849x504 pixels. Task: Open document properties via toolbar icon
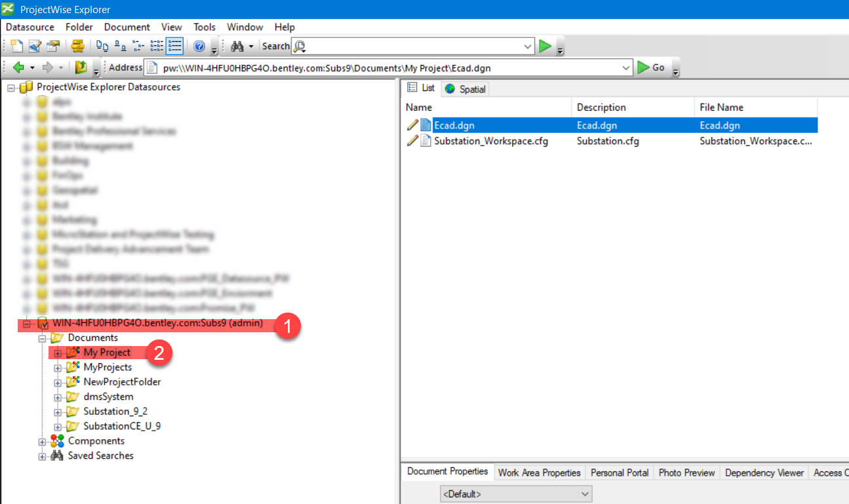click(52, 46)
